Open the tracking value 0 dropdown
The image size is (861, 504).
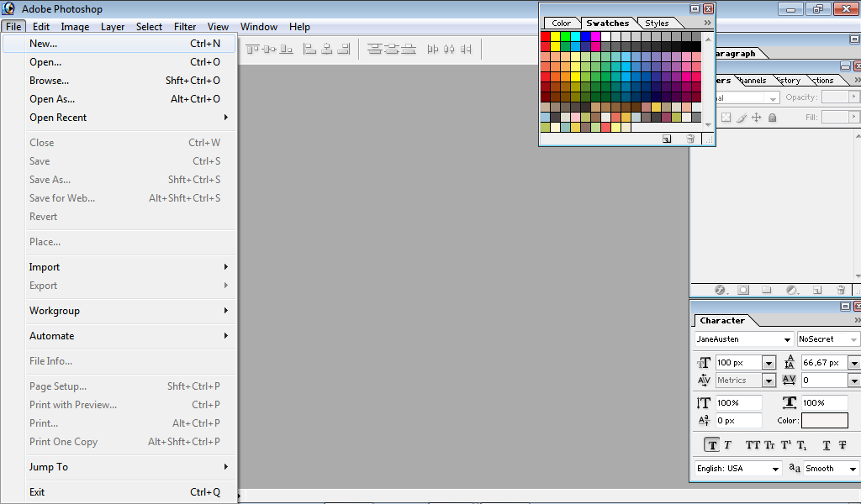[x=854, y=380]
